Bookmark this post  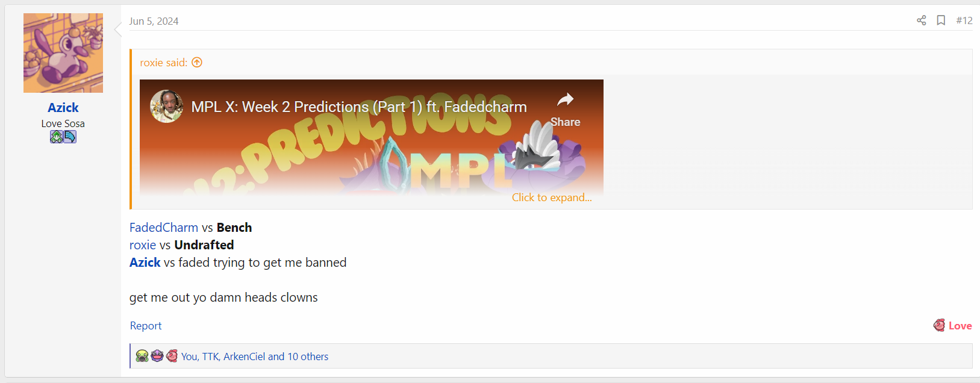coord(941,20)
